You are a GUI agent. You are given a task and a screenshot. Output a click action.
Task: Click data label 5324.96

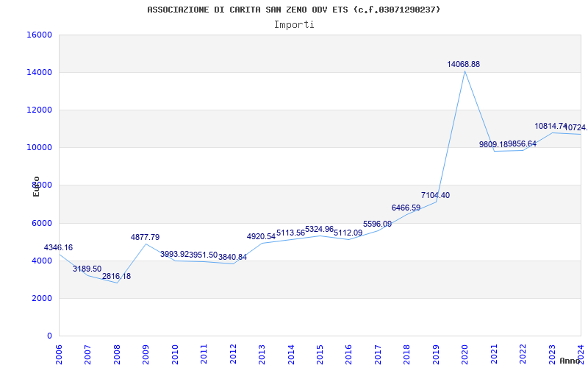[x=320, y=229]
